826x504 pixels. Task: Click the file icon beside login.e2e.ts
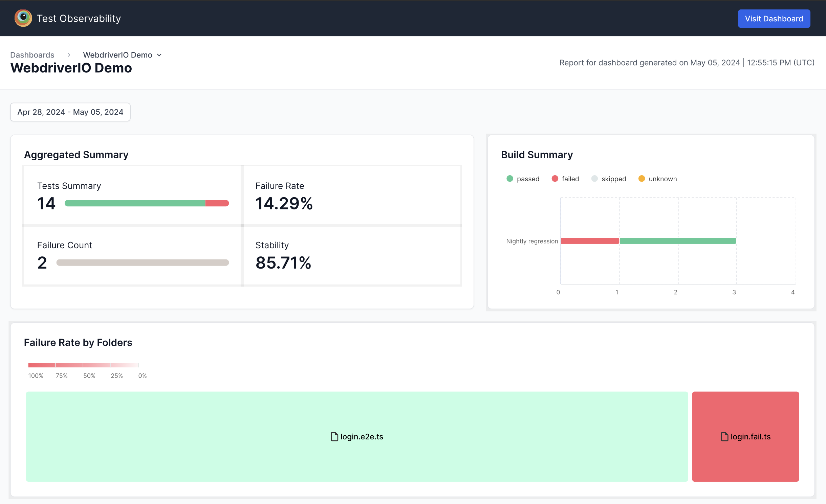tap(334, 437)
